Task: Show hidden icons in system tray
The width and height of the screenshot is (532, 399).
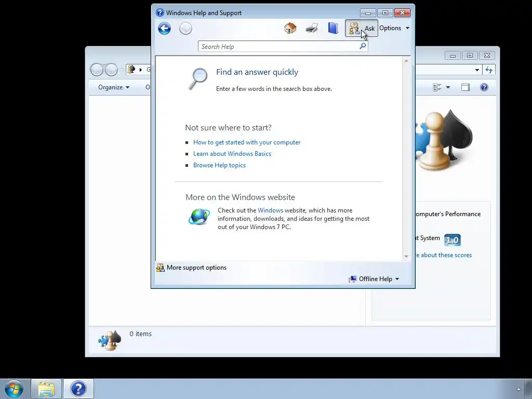Action: (x=518, y=389)
